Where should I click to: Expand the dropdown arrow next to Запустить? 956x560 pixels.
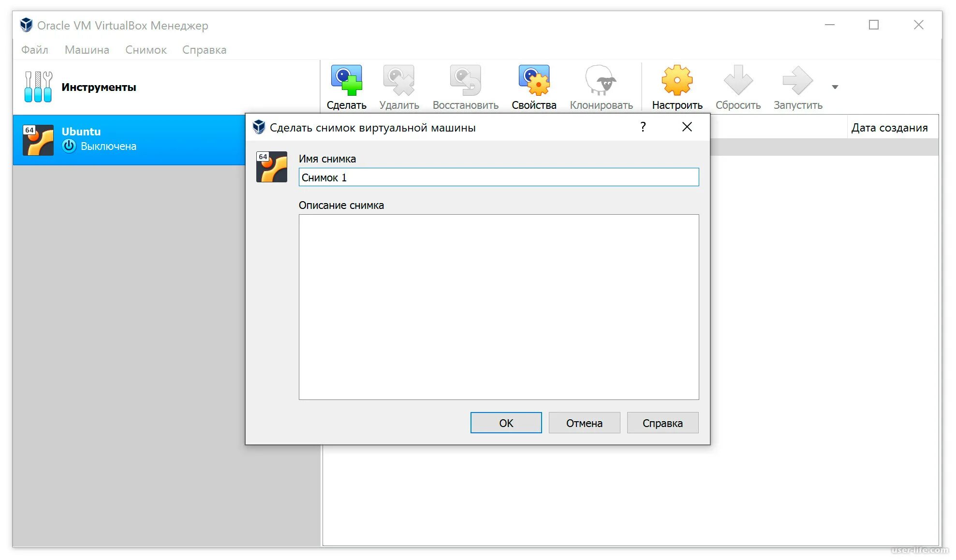[x=835, y=87]
